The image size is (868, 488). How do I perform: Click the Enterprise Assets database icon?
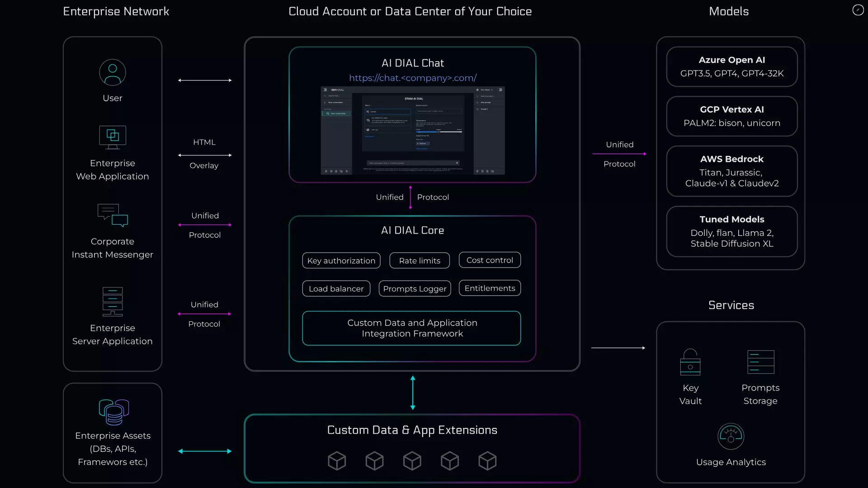[114, 412]
